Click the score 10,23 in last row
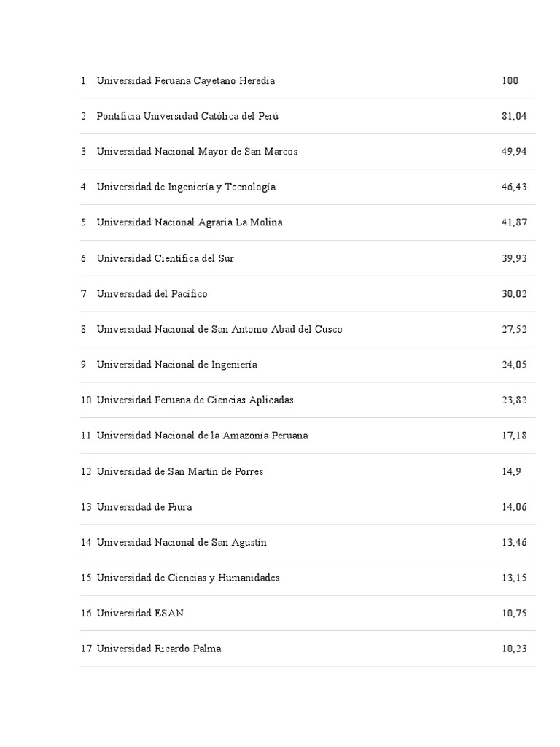560x747 pixels. coord(513,649)
